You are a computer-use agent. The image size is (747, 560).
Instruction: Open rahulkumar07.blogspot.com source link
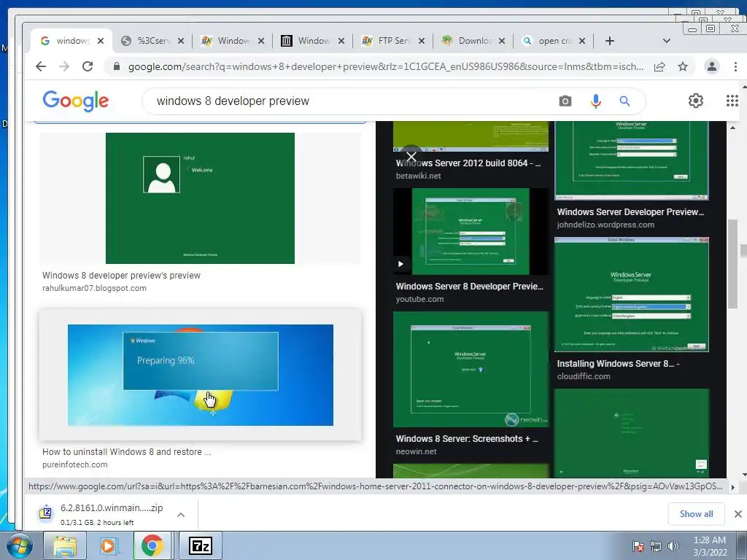click(94, 288)
